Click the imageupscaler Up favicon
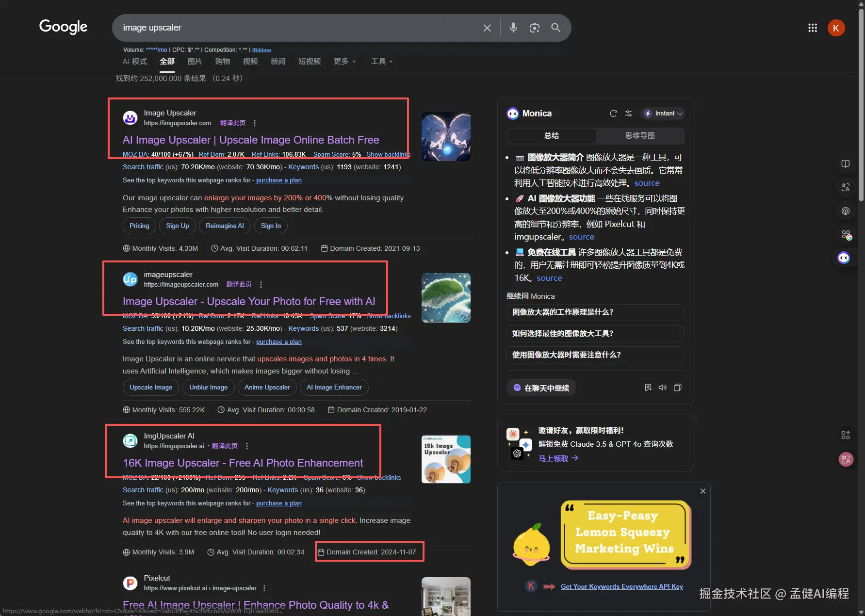The image size is (865, 616). click(130, 279)
